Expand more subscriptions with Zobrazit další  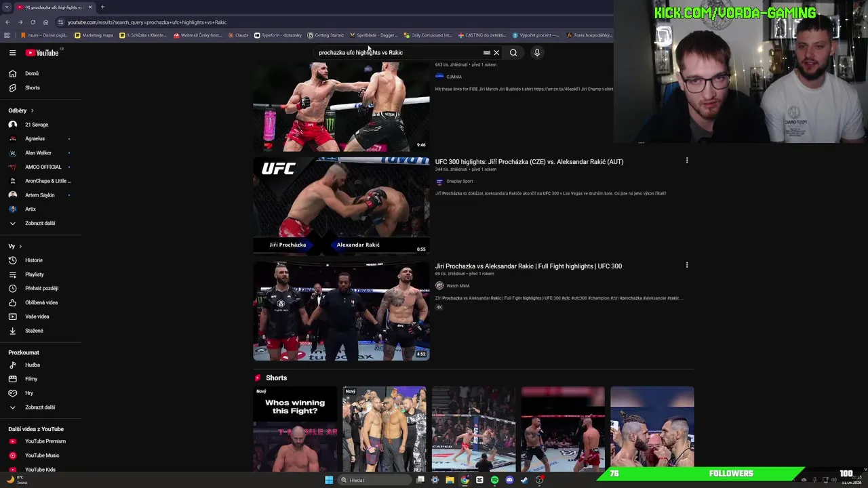pyautogui.click(x=41, y=223)
